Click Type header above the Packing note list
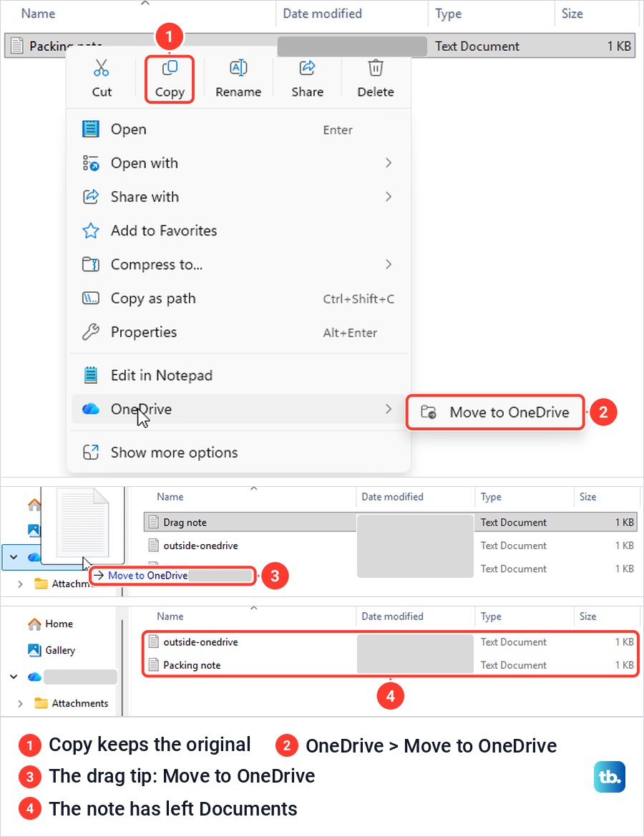This screenshot has height=837, width=644. pyautogui.click(x=491, y=616)
